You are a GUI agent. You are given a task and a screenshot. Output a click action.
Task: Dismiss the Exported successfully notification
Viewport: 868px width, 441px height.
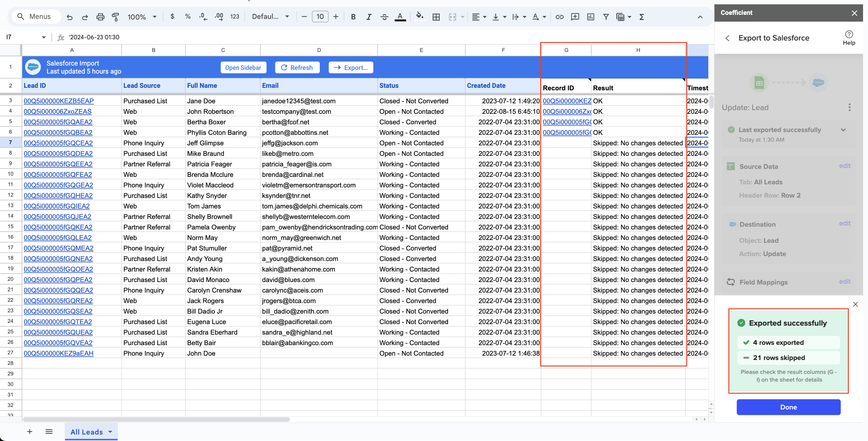[x=855, y=304]
